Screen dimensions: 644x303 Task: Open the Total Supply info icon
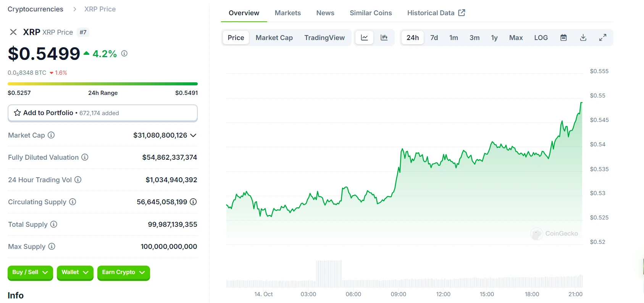coord(54,224)
